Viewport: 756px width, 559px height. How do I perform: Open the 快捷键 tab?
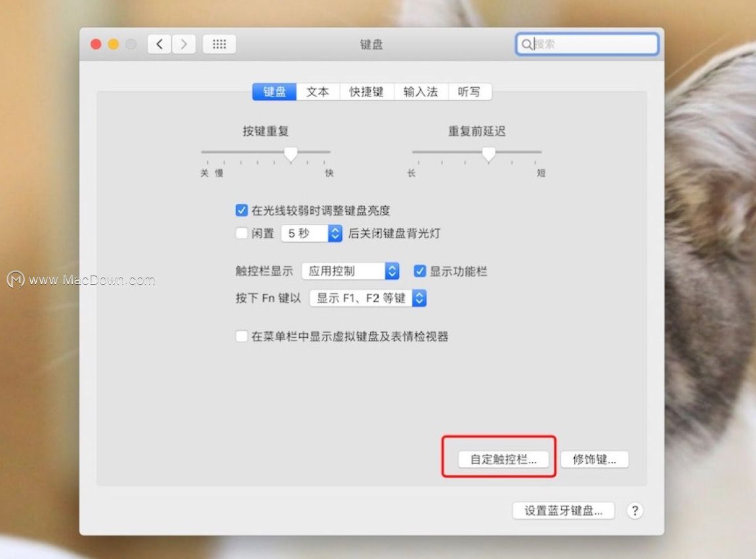click(x=366, y=92)
